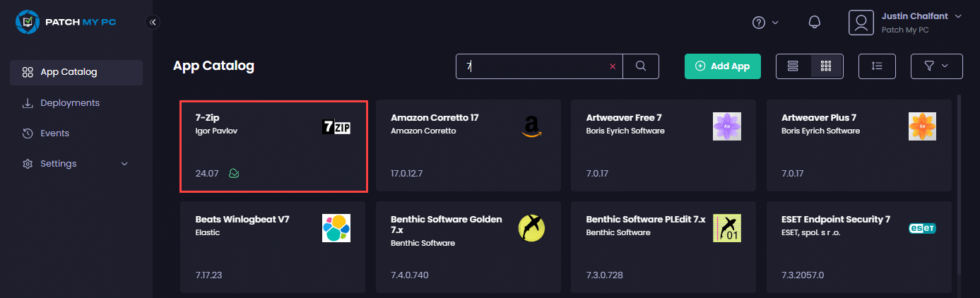The image size is (980, 298).
Task: Expand the Justin Chalfant account menu
Action: (x=958, y=16)
